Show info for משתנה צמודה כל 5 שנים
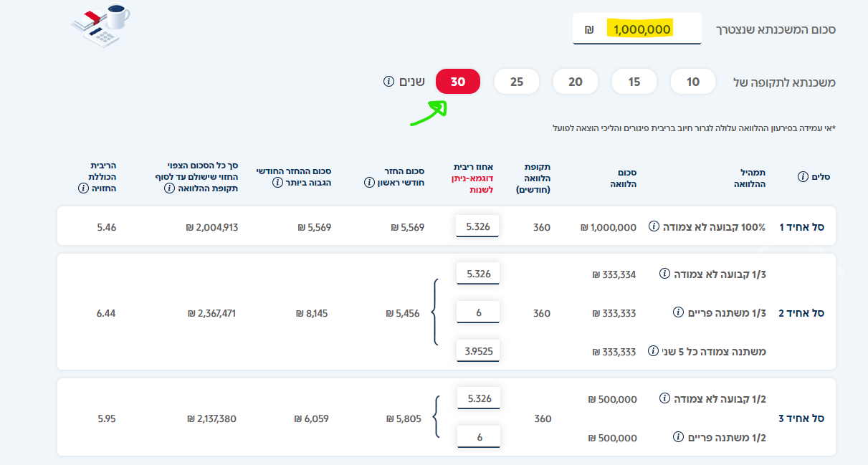Screen dimensions: 868x465 653,351
